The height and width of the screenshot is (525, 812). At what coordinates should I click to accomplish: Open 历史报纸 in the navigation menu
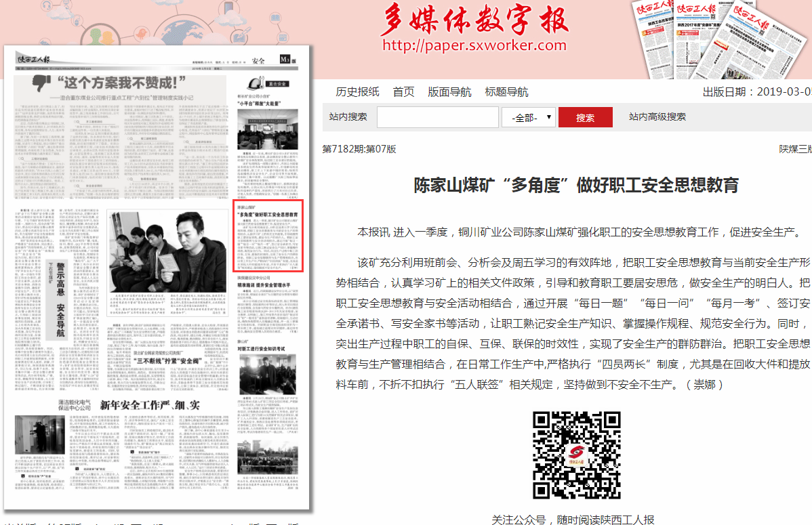point(357,92)
